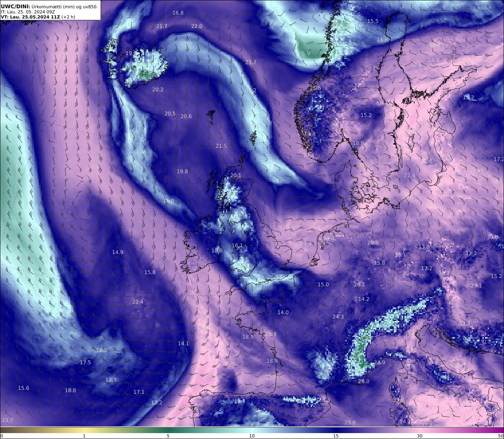Image resolution: width=504 pixels, height=439 pixels.
Task: Click the 50 tick on the color scale
Action: [500, 436]
